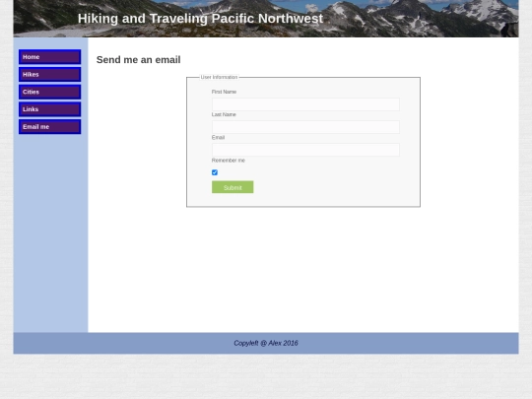532x399 pixels.
Task: Submit the email form
Action: click(x=233, y=187)
